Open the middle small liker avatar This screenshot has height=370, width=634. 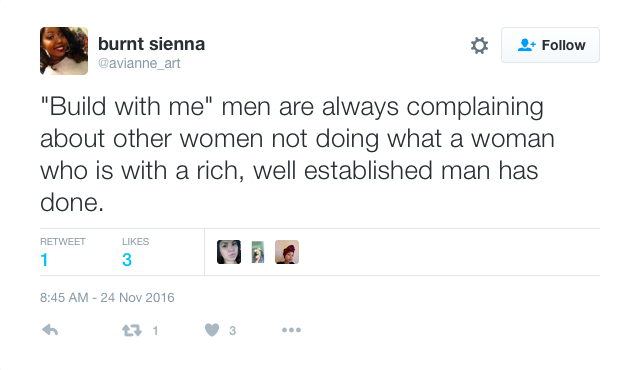click(x=258, y=252)
